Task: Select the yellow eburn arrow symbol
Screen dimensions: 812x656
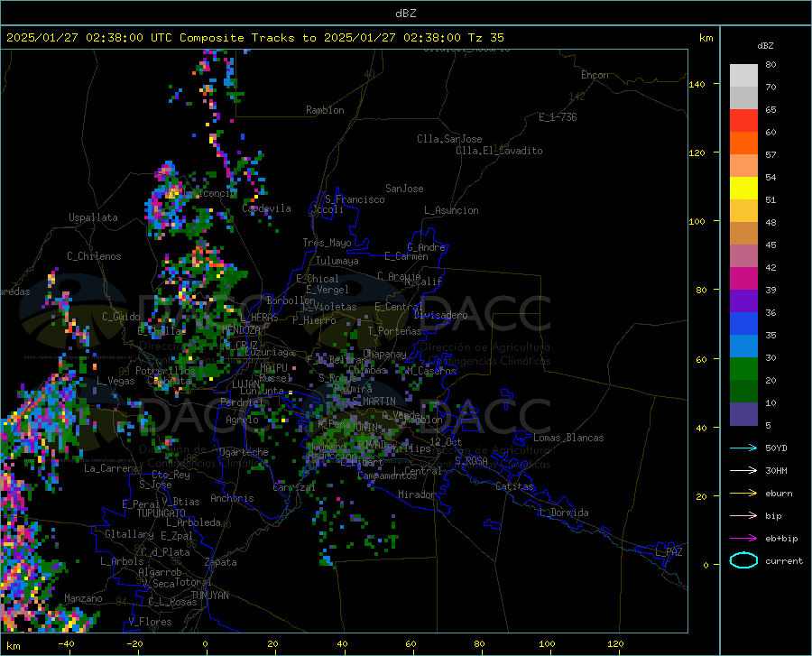Action: [x=743, y=494]
